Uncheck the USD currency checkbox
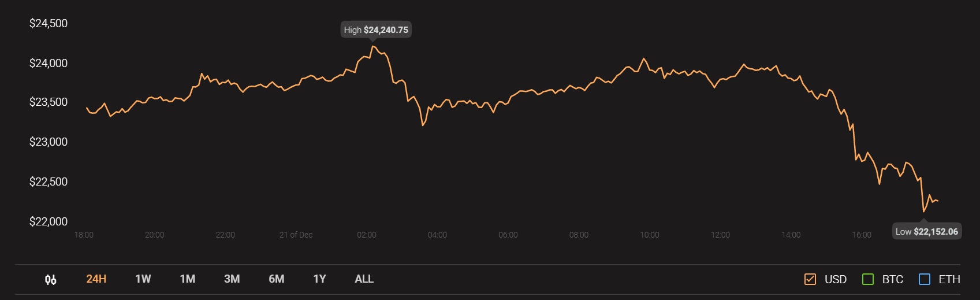The height and width of the screenshot is (300, 980). point(810,280)
